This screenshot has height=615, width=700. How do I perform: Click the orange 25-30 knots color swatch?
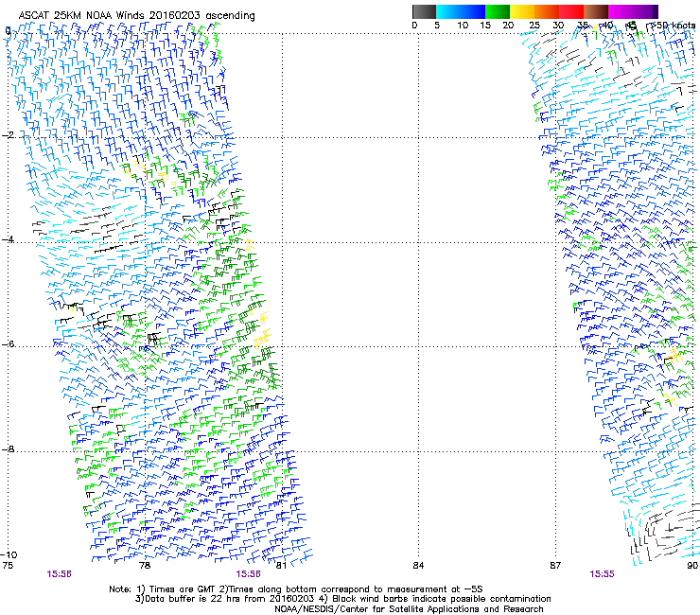(547, 11)
